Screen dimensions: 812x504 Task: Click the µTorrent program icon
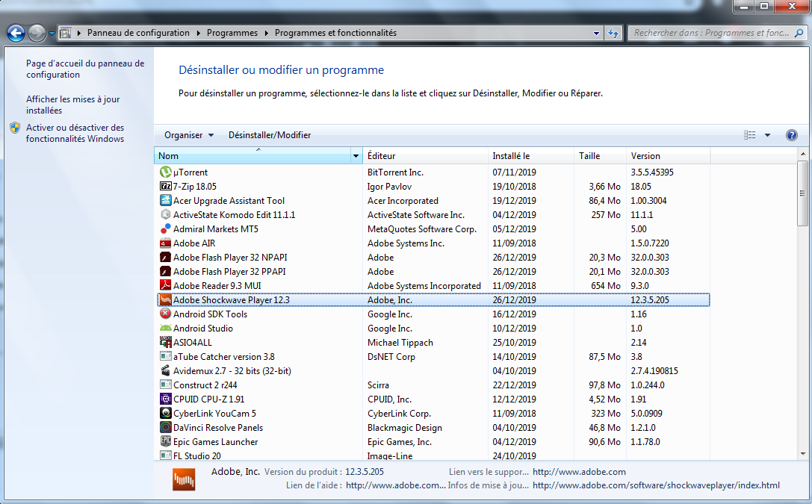(165, 172)
